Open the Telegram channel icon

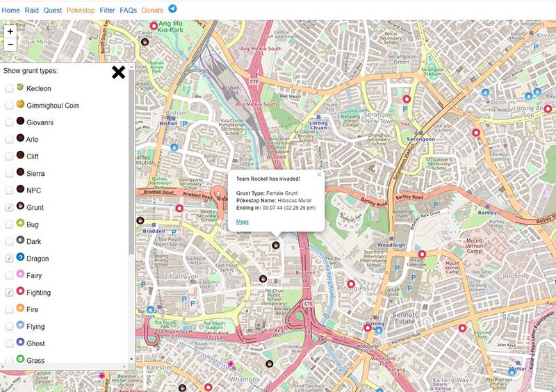[172, 8]
